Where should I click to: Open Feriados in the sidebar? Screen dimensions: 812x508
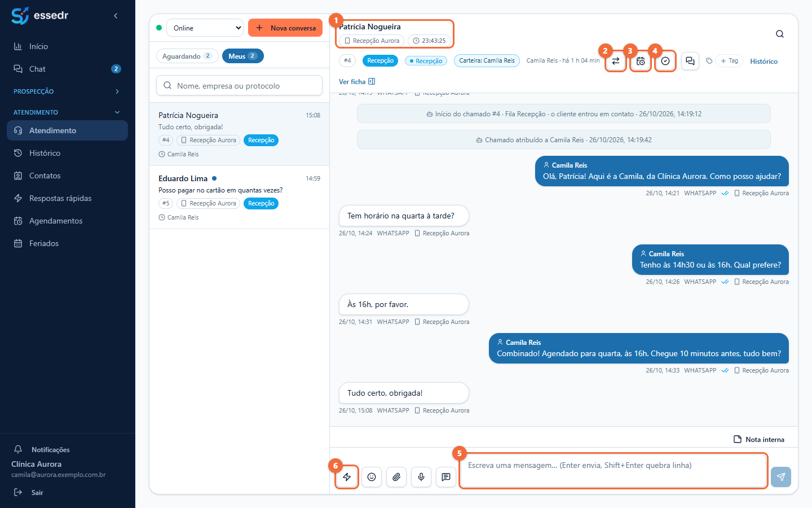tap(68, 243)
